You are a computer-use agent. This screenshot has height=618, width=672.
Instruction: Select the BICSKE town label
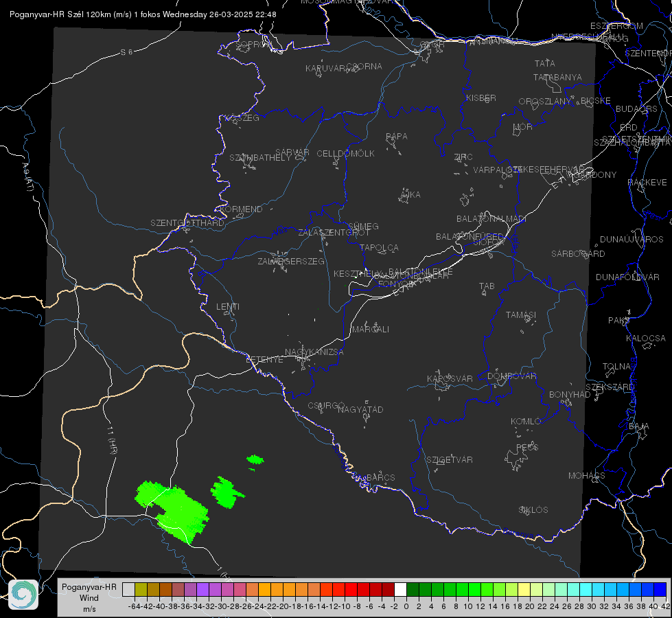click(596, 101)
